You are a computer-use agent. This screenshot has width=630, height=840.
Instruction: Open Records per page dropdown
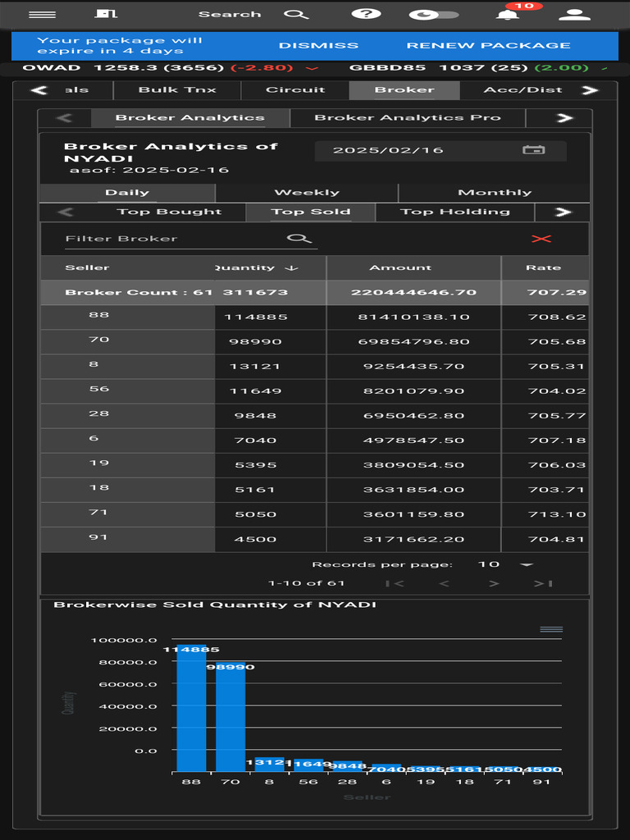(504, 564)
